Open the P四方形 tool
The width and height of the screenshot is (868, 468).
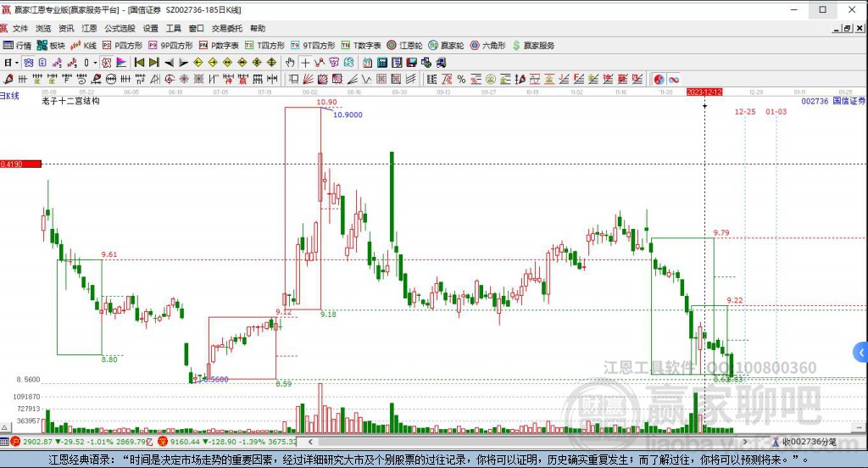pos(122,46)
